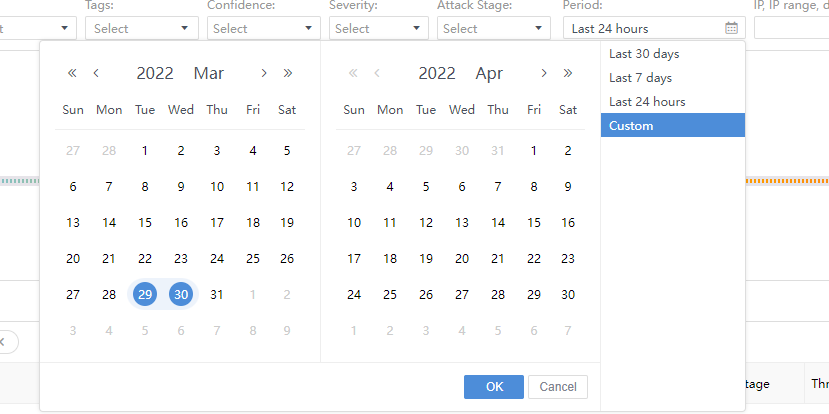The image size is (829, 414).
Task: Go to next month in April calendar
Action: [x=544, y=73]
